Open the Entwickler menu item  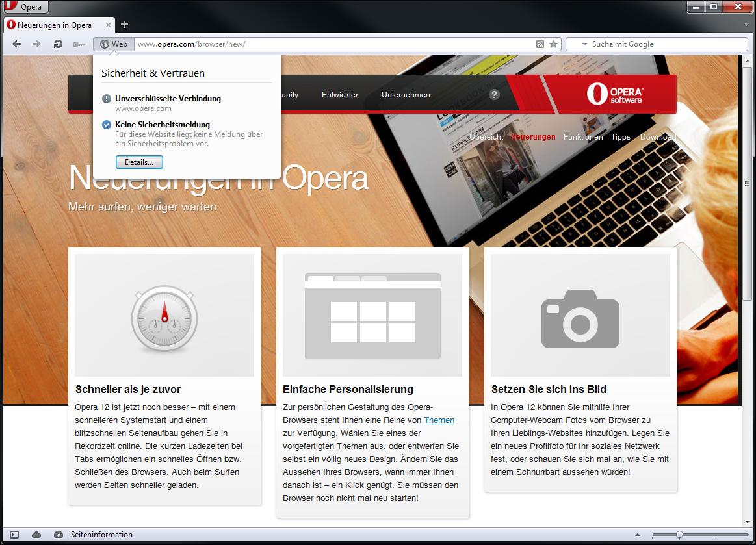(x=340, y=95)
